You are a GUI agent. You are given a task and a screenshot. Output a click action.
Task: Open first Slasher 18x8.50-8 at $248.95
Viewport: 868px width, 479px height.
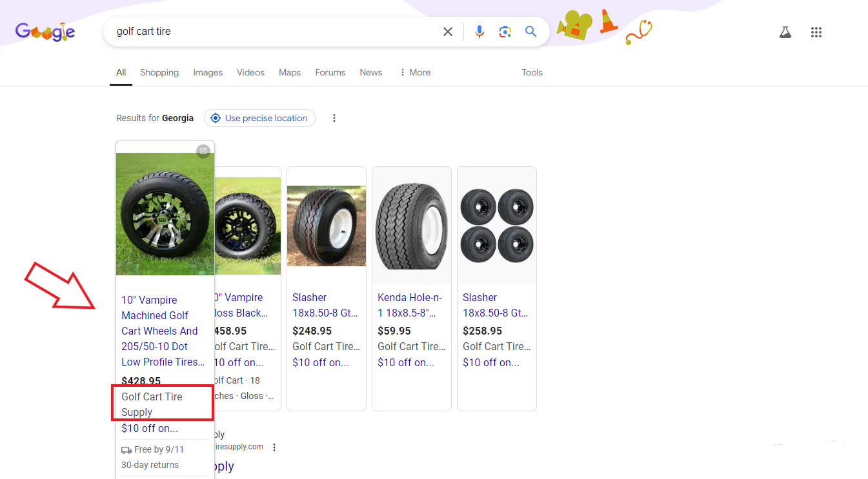click(x=325, y=305)
